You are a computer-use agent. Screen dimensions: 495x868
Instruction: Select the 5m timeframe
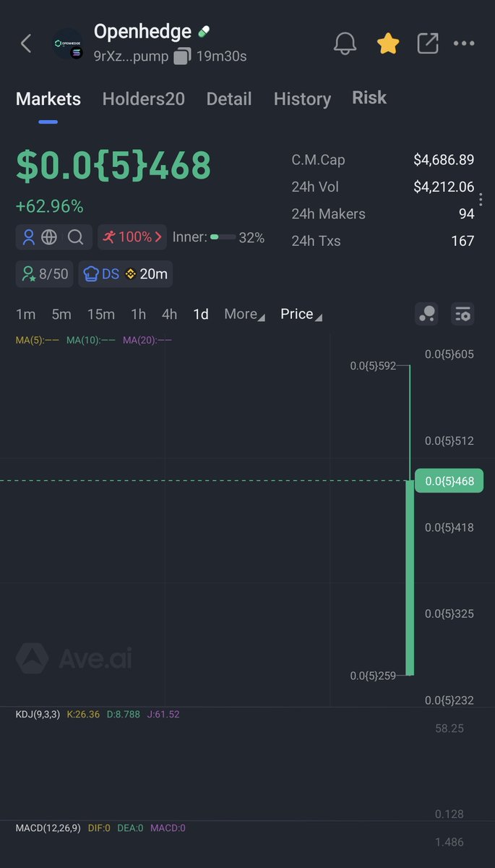61,314
